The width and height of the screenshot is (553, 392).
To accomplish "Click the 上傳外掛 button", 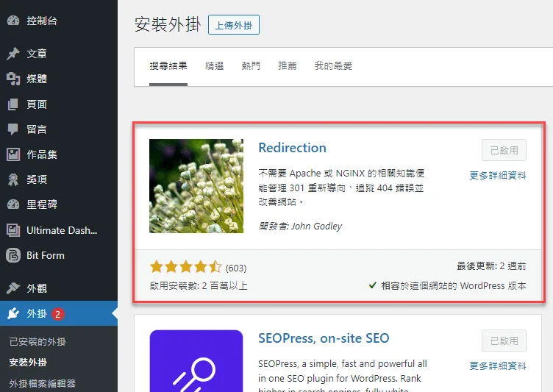I will tap(233, 25).
